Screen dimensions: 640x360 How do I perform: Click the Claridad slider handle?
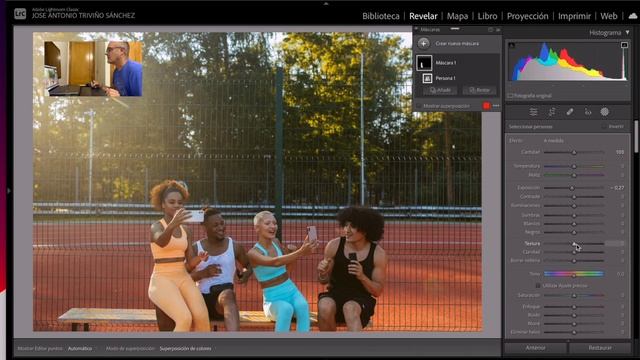pyautogui.click(x=574, y=252)
